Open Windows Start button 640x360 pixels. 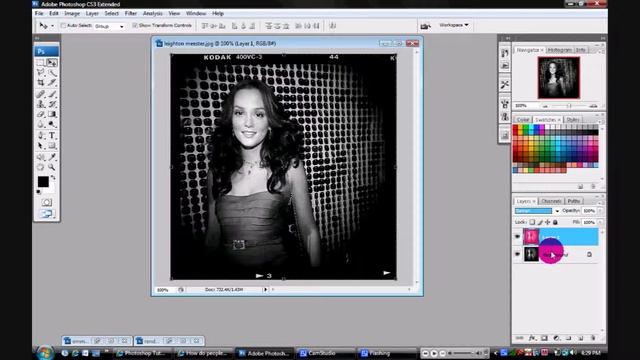tap(45, 353)
